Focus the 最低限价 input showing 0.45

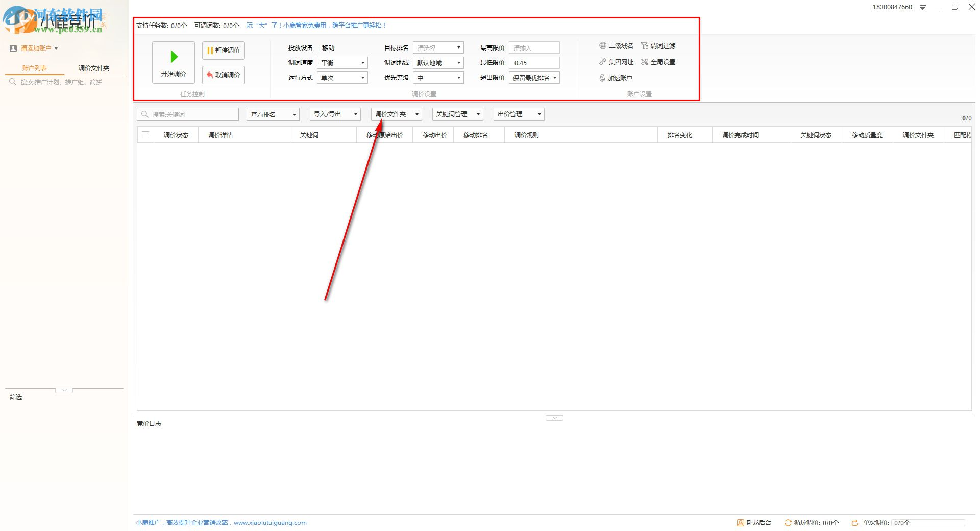tap(534, 63)
